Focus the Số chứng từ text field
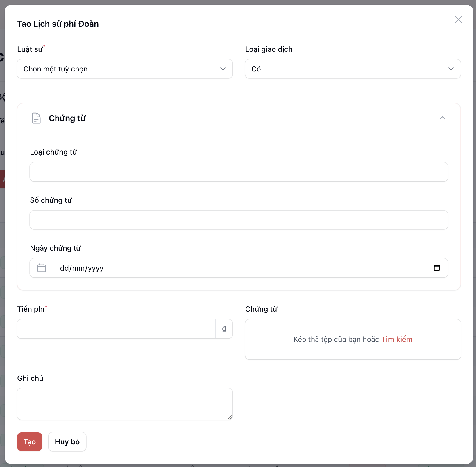 tap(239, 220)
